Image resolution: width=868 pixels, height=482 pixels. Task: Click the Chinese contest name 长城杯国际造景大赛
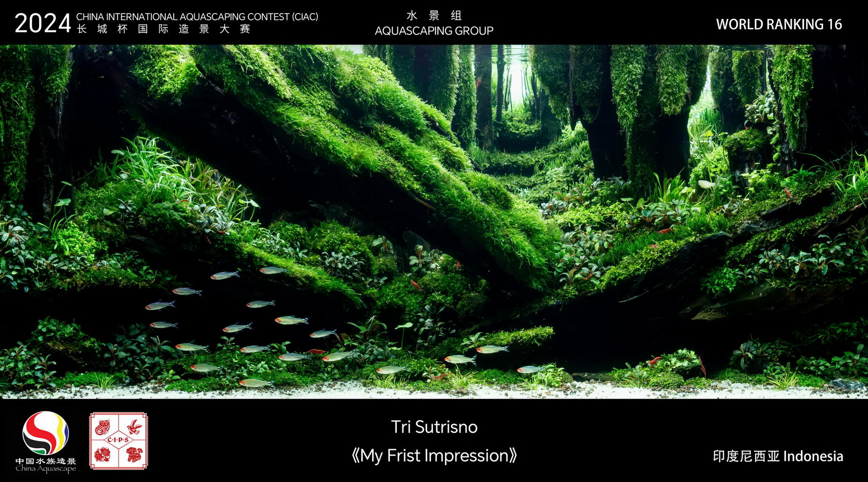click(163, 29)
